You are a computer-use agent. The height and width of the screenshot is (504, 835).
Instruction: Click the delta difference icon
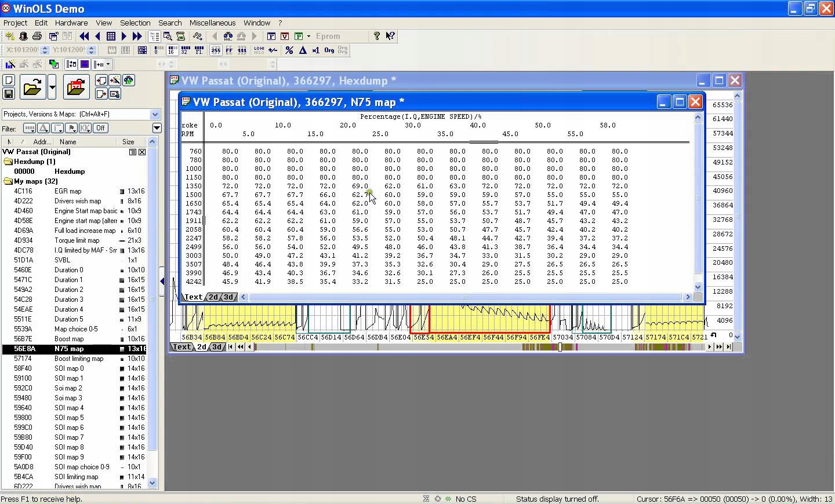303,50
